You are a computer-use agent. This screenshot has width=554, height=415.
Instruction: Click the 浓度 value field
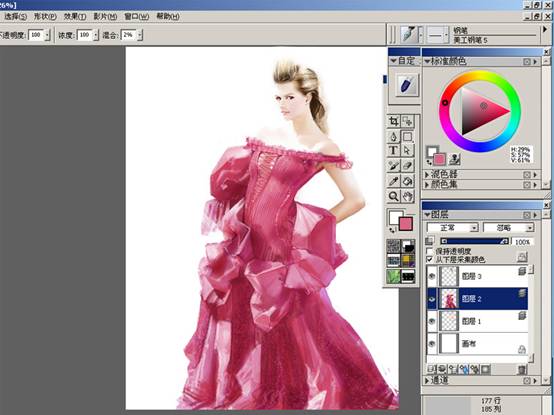point(85,35)
